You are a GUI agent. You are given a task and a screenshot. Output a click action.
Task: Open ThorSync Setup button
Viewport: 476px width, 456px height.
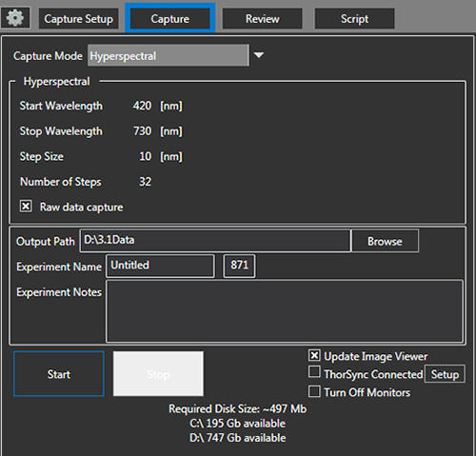click(445, 374)
